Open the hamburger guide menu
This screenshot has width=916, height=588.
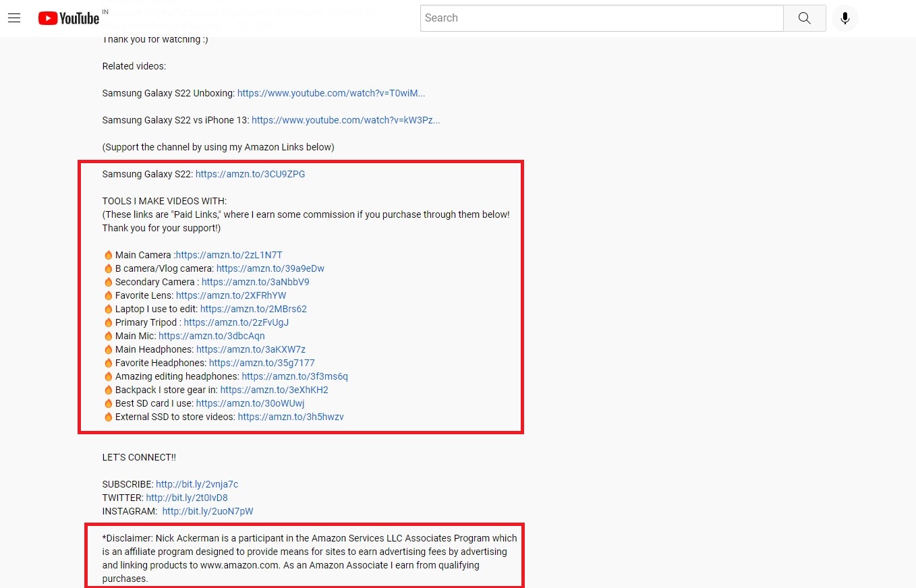coord(14,18)
